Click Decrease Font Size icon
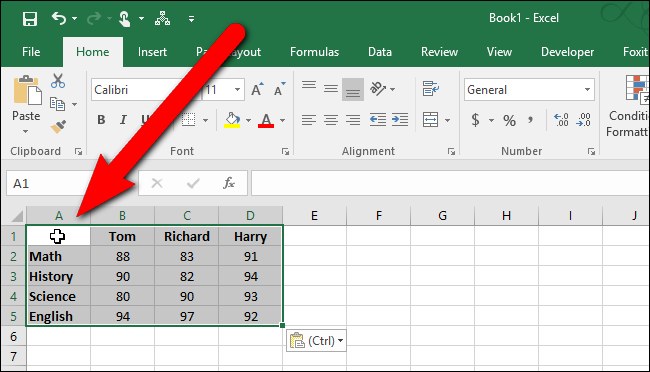This screenshot has width=650, height=372. tap(280, 89)
